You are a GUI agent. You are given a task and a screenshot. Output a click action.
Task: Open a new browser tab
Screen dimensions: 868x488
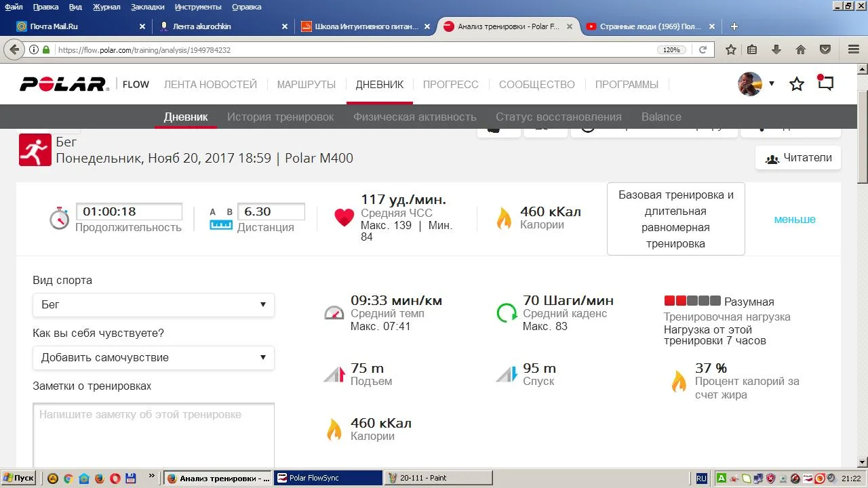tap(734, 26)
